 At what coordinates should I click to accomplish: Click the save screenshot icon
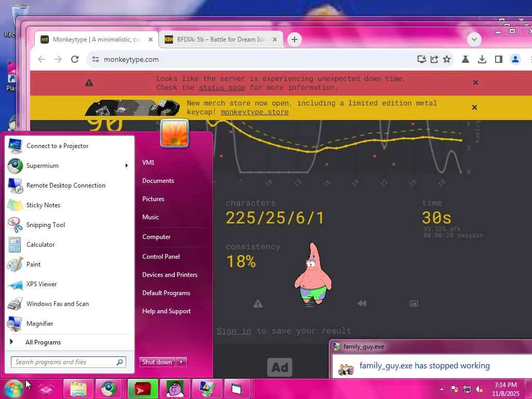click(x=414, y=303)
